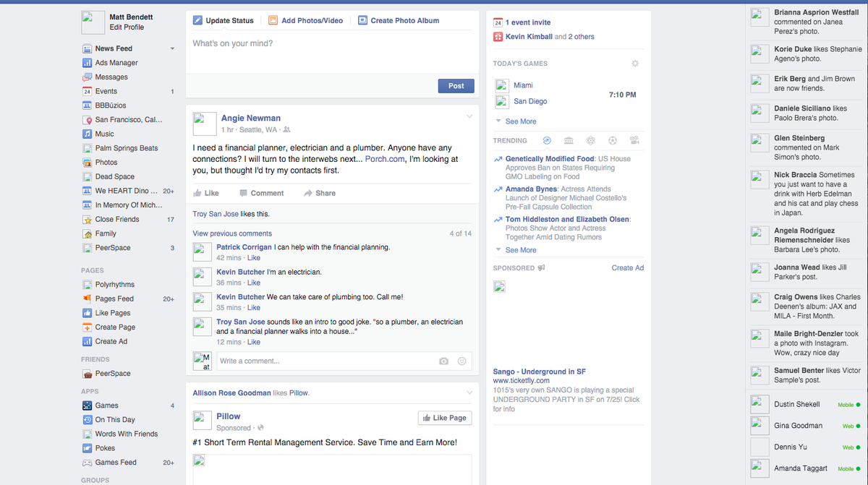Expand See More under Trending

coord(521,250)
